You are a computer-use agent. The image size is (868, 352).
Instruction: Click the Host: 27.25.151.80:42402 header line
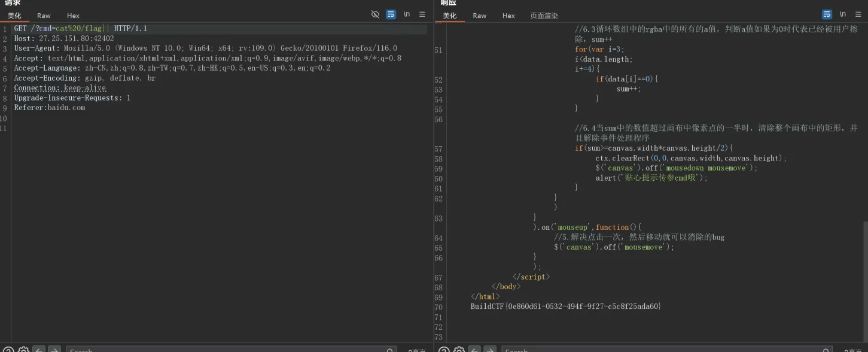64,38
